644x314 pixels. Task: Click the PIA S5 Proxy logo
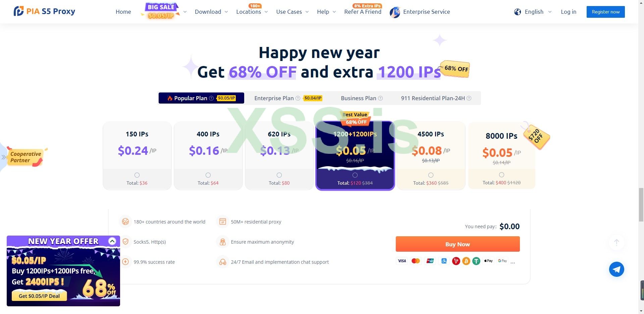click(x=44, y=11)
